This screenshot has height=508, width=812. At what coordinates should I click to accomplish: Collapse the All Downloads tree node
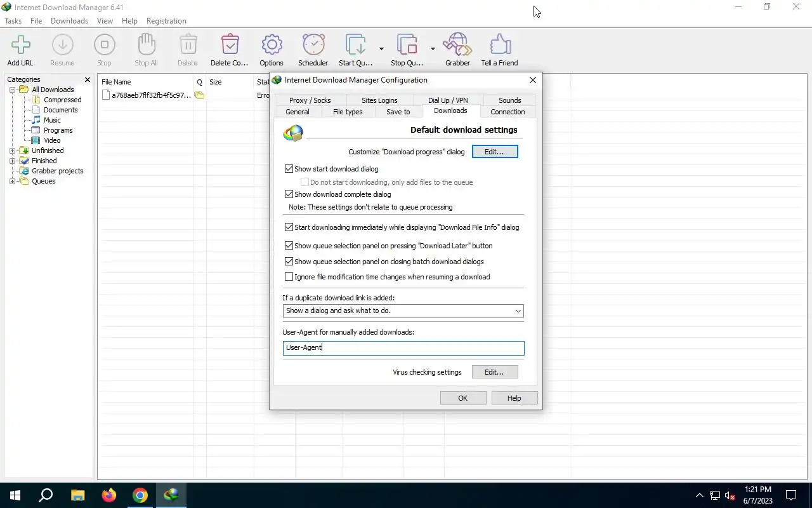tap(12, 90)
